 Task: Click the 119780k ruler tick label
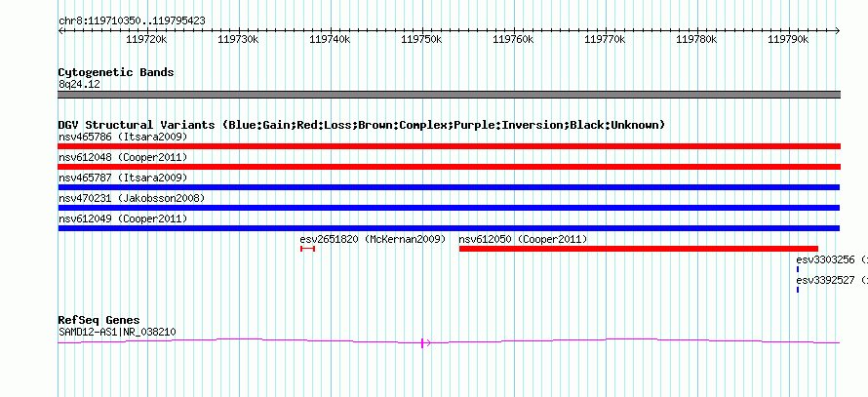coord(697,40)
